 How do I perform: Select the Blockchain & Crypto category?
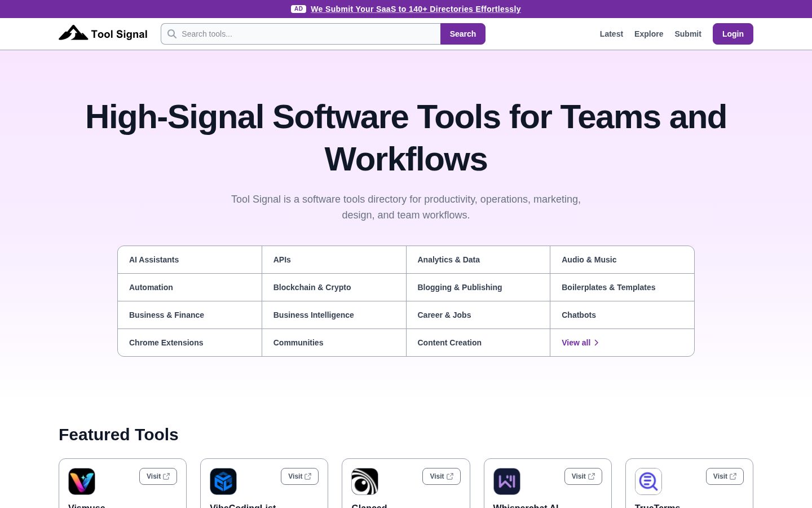(x=334, y=287)
